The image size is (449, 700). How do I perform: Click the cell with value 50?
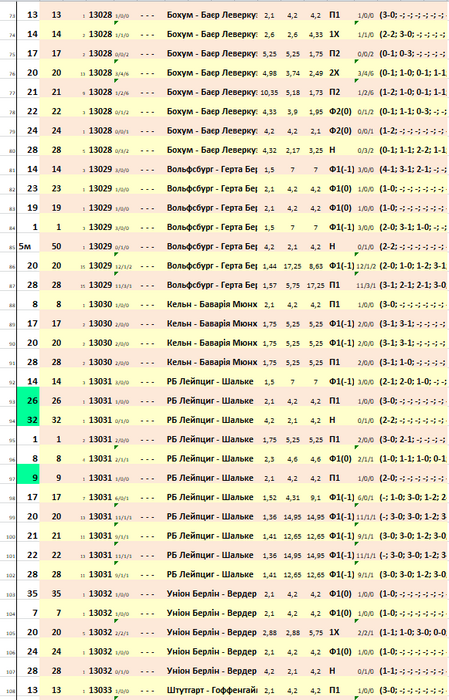[x=56, y=246]
